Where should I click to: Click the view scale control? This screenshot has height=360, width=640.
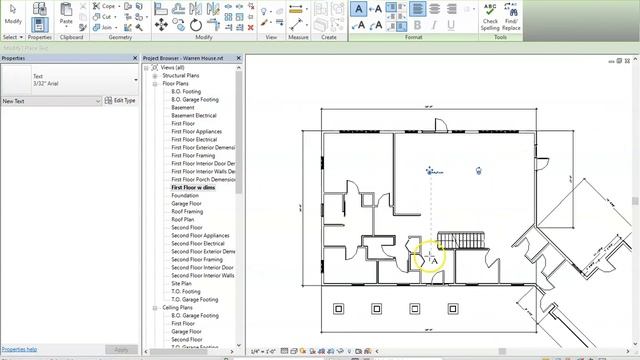tap(263, 351)
